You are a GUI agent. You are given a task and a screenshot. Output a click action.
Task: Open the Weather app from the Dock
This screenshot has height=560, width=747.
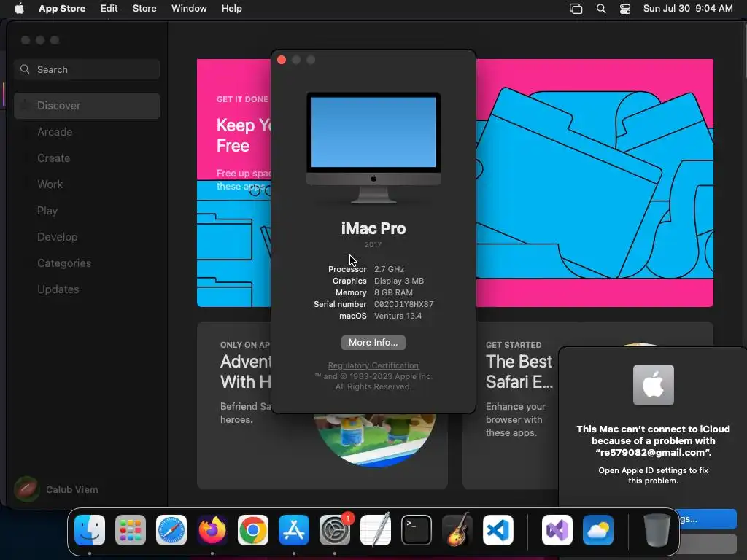598,530
